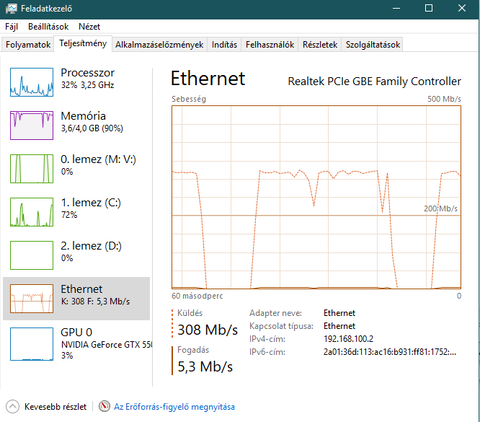Click the Ethernet throughput graph area

point(316,197)
